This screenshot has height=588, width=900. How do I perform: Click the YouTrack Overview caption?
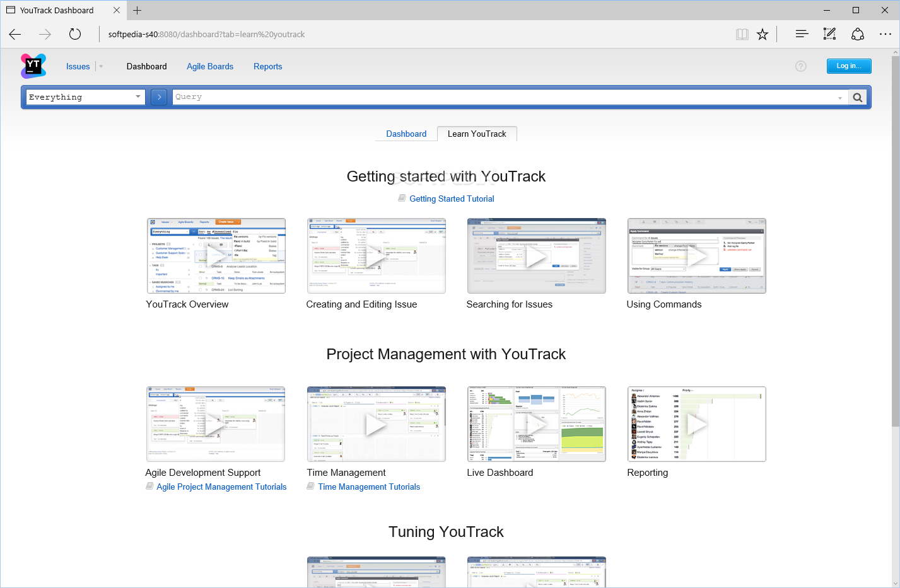coord(187,304)
